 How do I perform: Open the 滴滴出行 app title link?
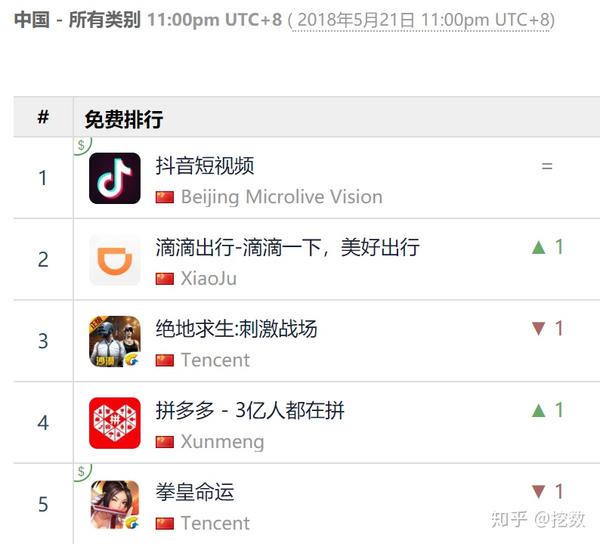pos(287,247)
